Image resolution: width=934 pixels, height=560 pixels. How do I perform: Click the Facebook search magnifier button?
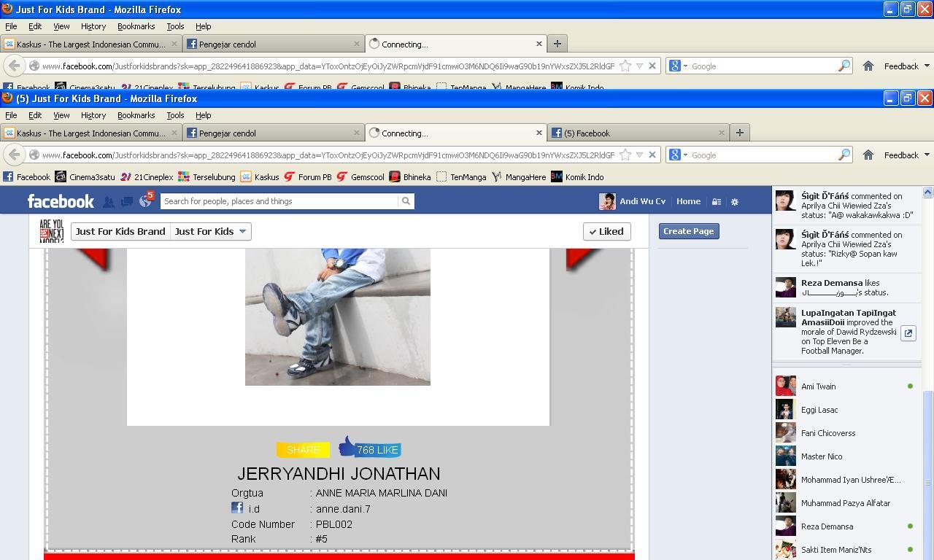[406, 201]
